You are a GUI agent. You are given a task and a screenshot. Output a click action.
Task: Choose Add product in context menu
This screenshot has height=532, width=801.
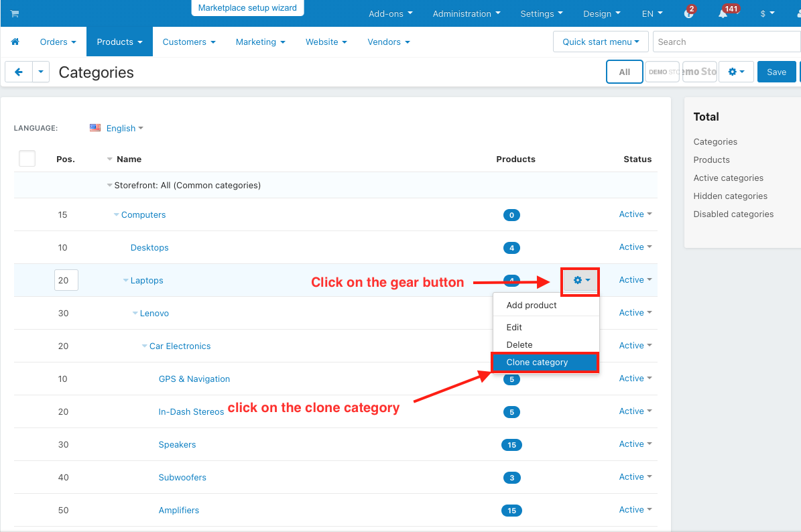[532, 306]
